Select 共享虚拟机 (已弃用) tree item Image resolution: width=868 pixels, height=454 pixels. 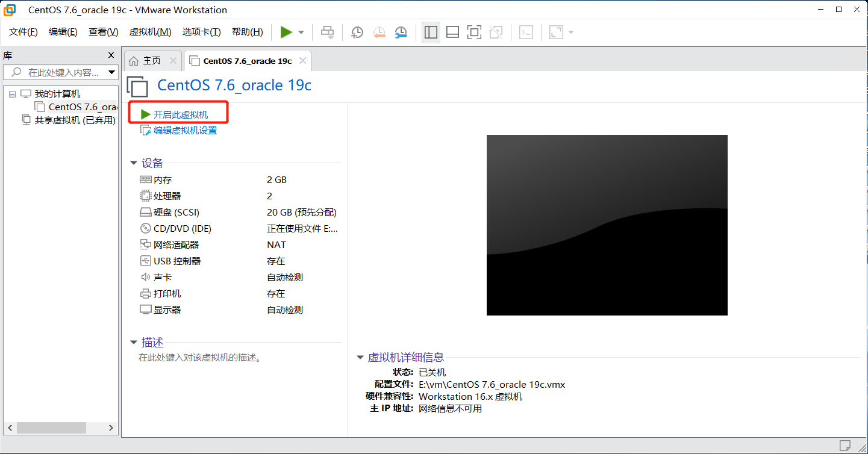click(75, 120)
